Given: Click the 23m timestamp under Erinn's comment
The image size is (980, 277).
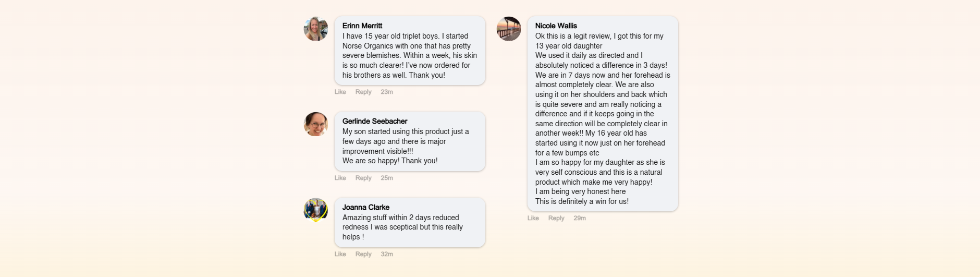Looking at the screenshot, I should 387,92.
